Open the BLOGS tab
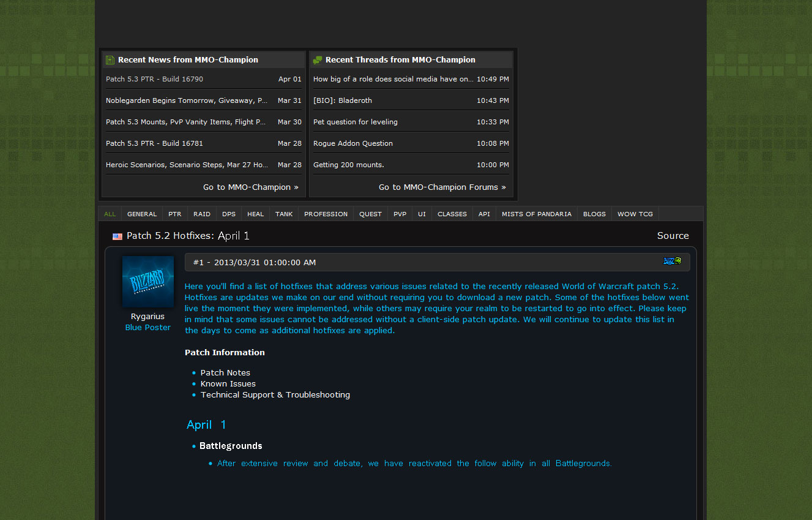Screen dimensions: 812x520 click(x=595, y=214)
